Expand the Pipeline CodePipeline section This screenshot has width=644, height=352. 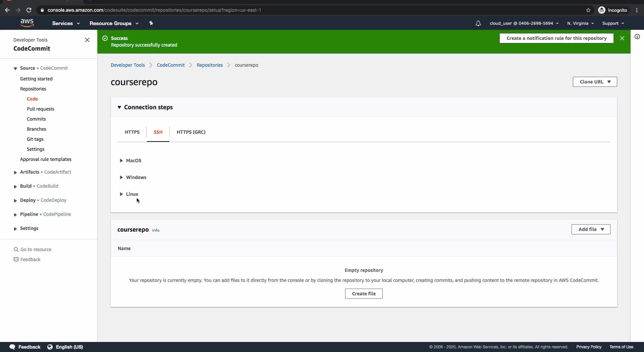click(x=15, y=215)
